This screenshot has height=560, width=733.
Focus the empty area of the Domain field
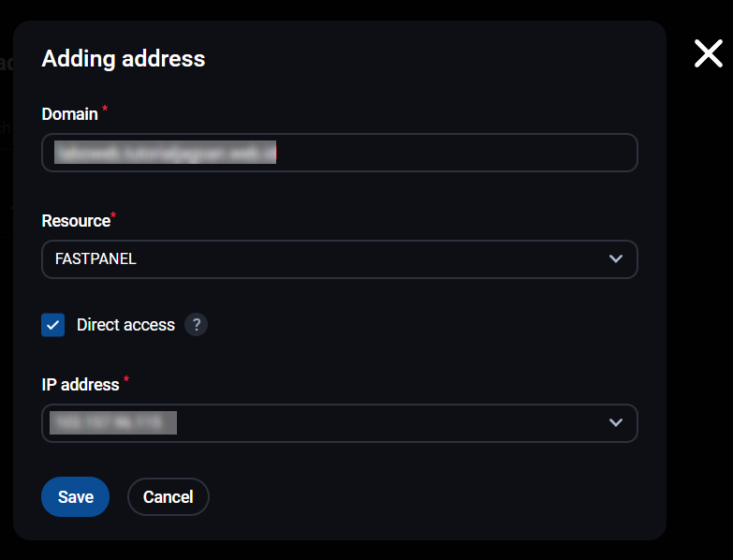point(456,153)
